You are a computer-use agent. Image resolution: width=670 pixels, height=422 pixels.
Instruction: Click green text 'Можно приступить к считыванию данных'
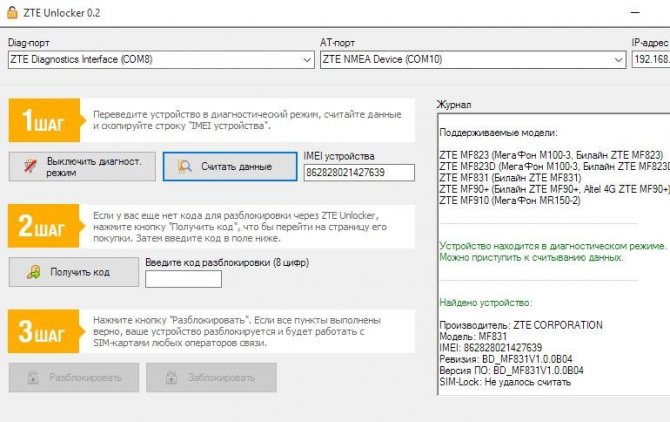coord(531,258)
